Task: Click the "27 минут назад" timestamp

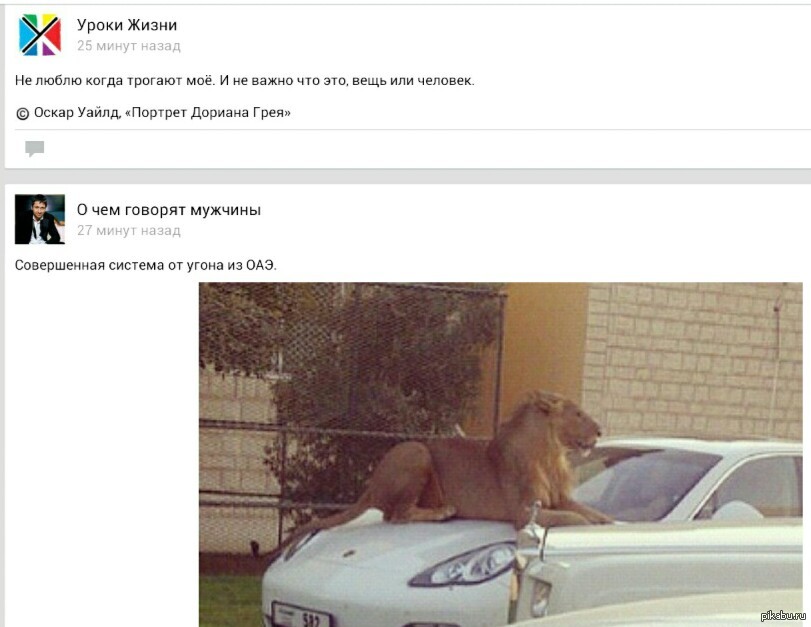Action: pos(129,230)
